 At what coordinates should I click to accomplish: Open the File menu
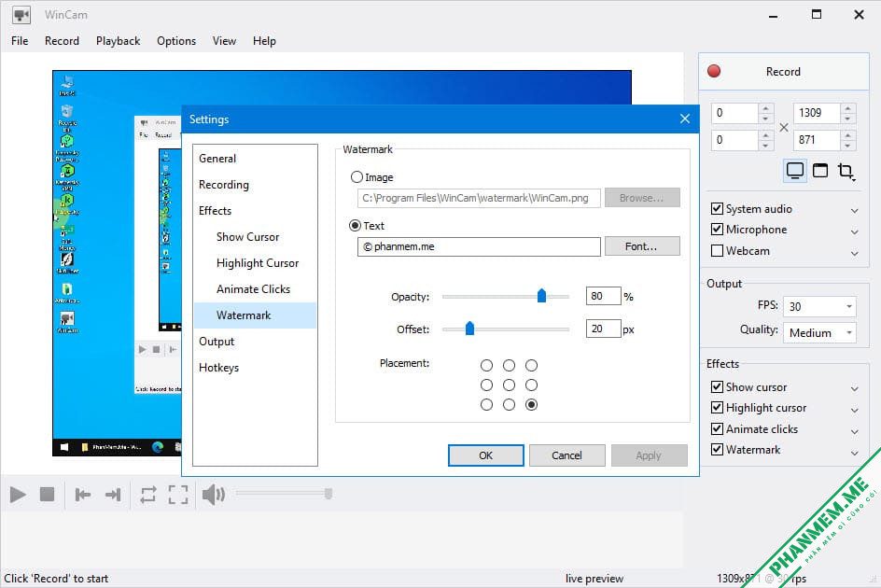(x=20, y=41)
